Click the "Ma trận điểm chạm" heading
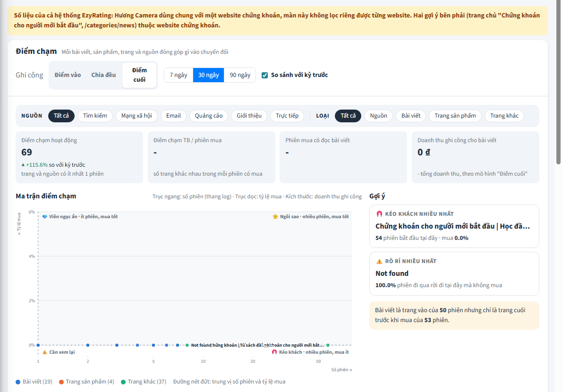 tap(46, 196)
